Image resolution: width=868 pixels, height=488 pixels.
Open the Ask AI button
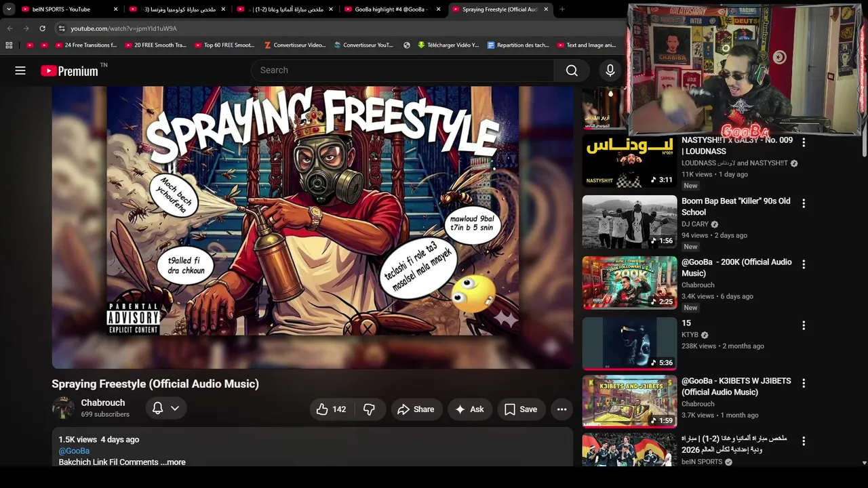(469, 409)
